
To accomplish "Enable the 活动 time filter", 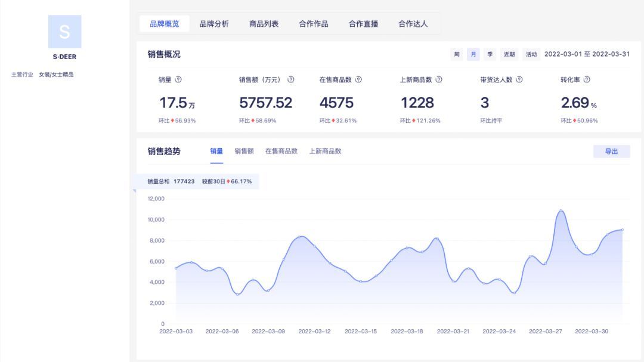I will 531,54.
